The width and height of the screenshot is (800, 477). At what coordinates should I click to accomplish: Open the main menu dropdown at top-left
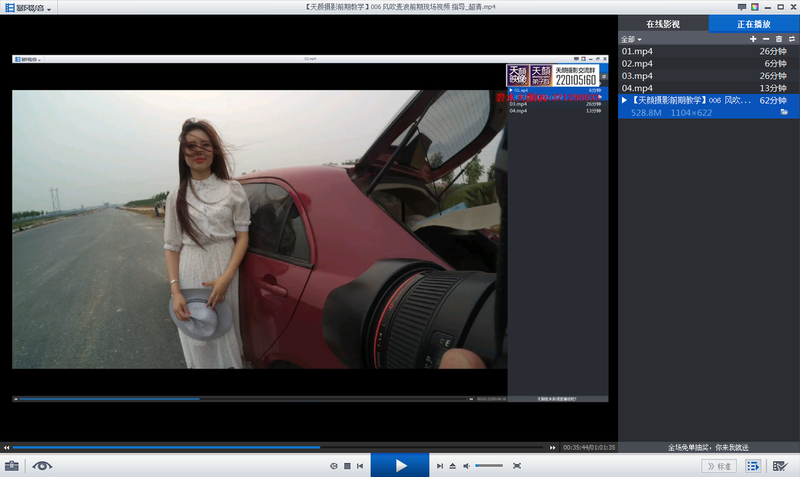click(x=29, y=7)
